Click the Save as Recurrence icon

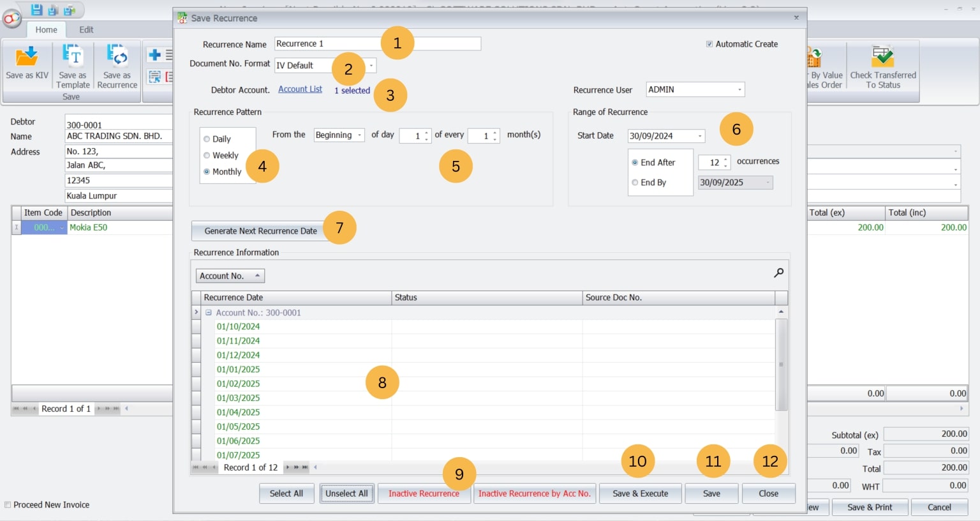[117, 57]
